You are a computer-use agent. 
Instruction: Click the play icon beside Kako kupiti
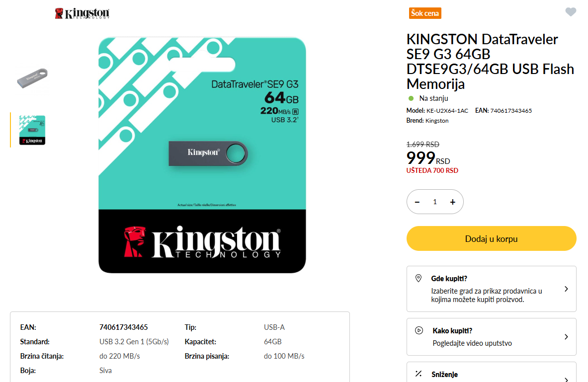pyautogui.click(x=419, y=330)
